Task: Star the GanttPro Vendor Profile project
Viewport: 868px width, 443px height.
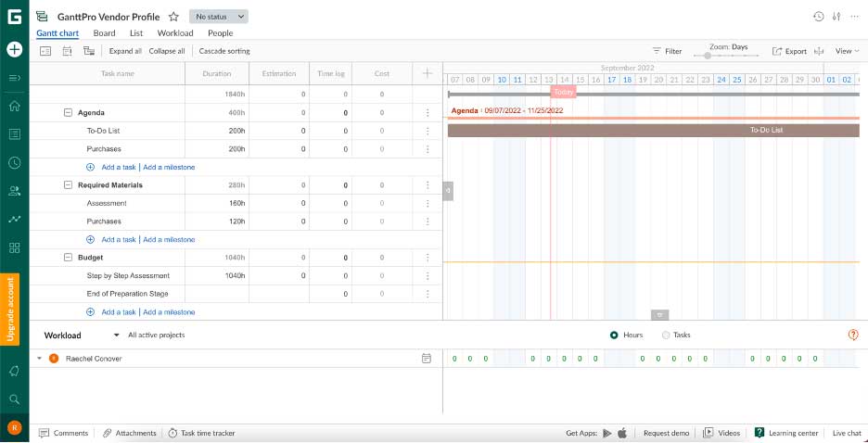Action: [173, 17]
